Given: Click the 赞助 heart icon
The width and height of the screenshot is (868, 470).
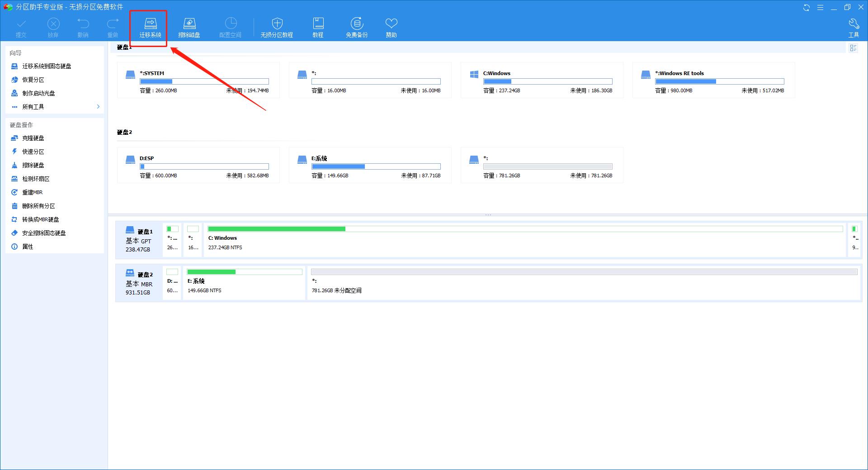Looking at the screenshot, I should [x=391, y=27].
